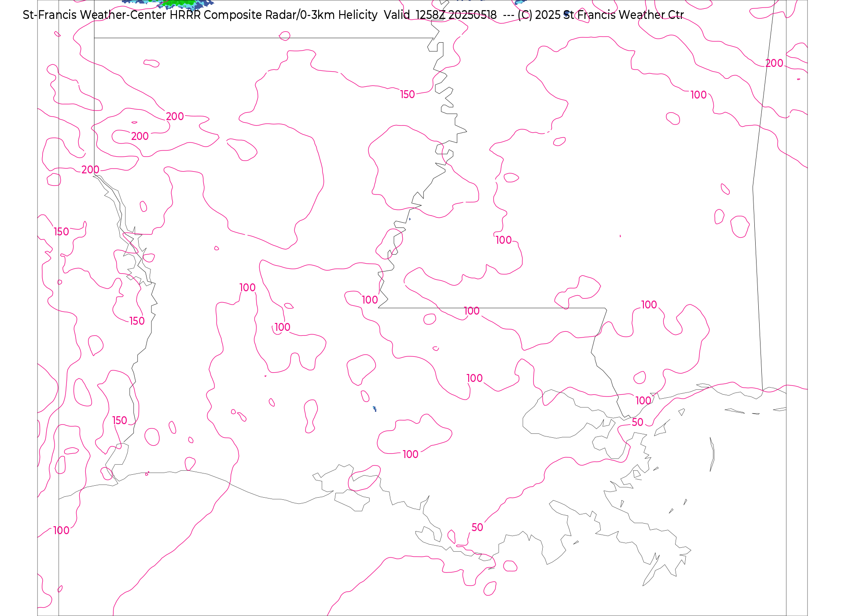Viewport: 845px width, 616px height.
Task: Click the "Valid 1258Z 20250518" timestamp
Action: click(440, 15)
